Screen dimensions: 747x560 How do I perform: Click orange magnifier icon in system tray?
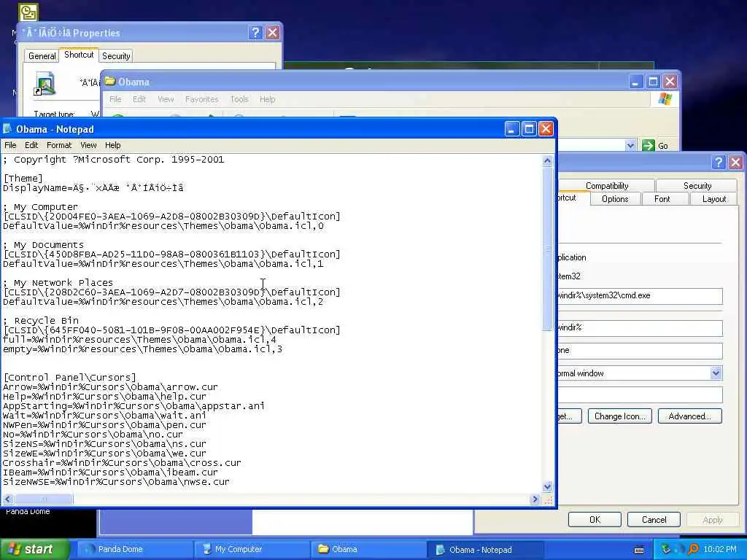click(693, 550)
